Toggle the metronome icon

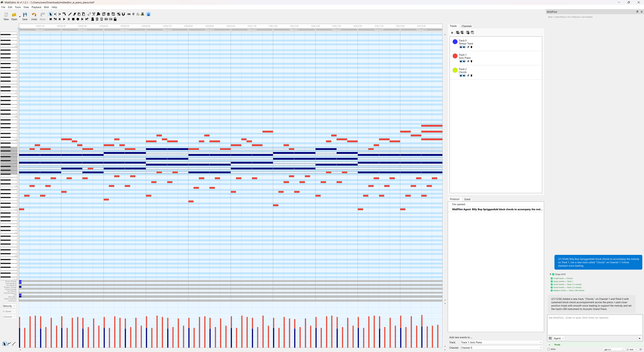pos(93,19)
